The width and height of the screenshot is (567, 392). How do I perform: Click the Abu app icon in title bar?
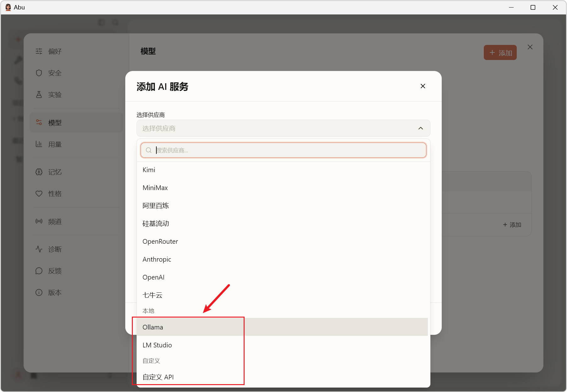coord(8,7)
